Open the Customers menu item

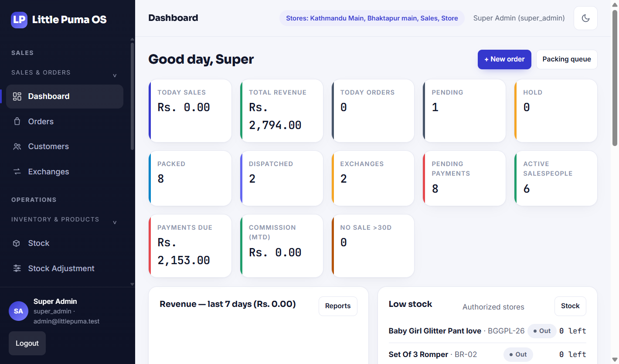[x=65, y=146]
